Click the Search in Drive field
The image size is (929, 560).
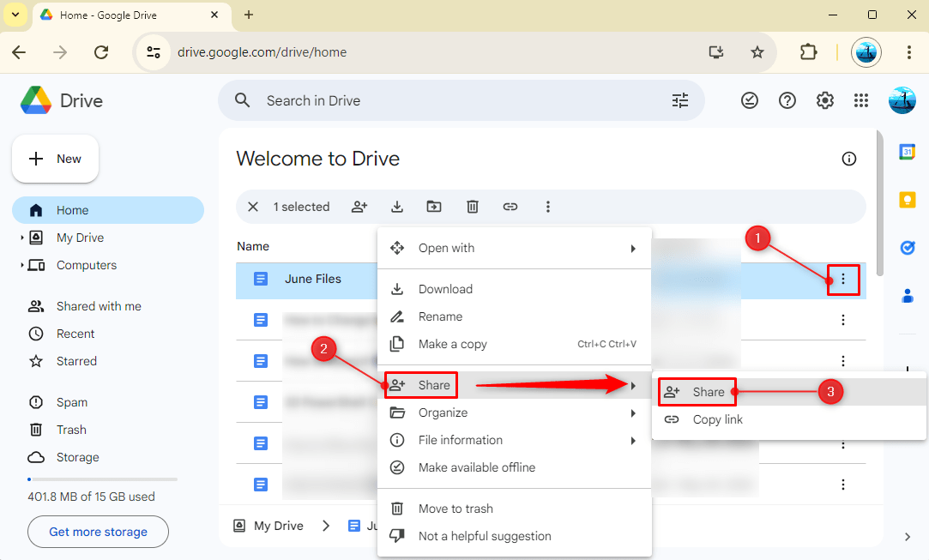pos(386,100)
